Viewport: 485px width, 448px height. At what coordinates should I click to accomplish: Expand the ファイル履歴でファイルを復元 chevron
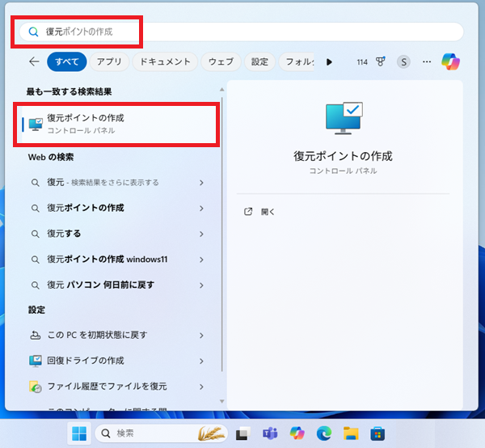click(x=201, y=387)
